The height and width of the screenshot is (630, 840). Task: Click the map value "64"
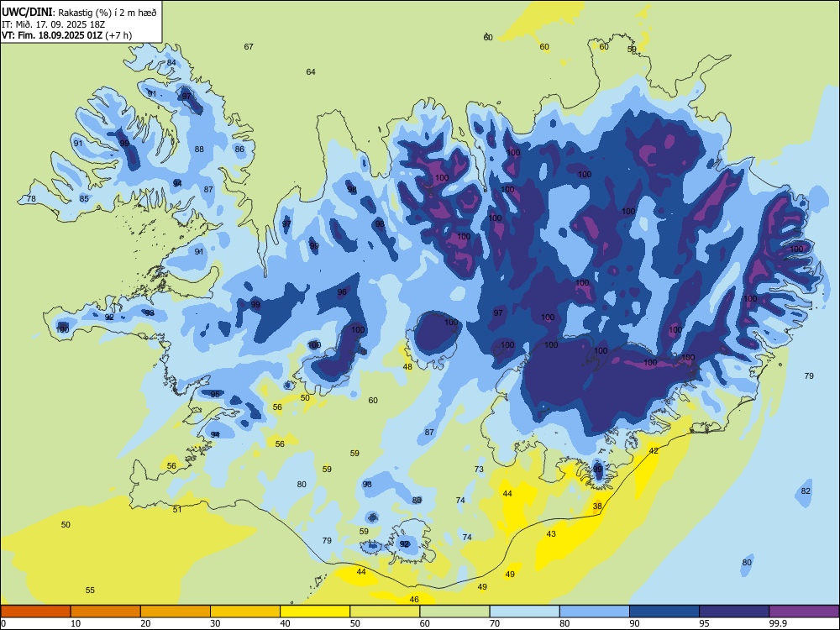click(311, 71)
